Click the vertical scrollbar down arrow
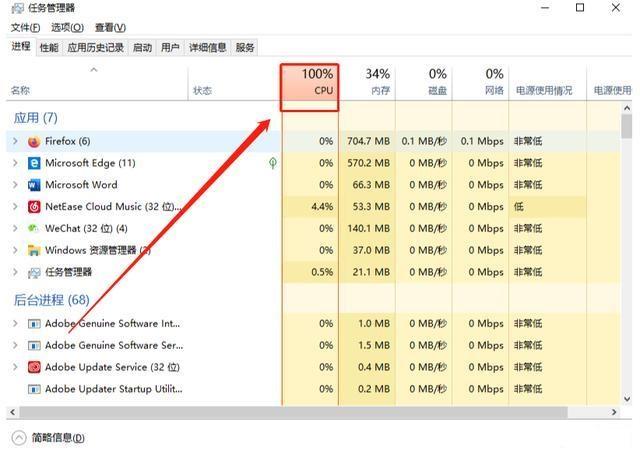Screen dimensions: 640x455 [627, 399]
